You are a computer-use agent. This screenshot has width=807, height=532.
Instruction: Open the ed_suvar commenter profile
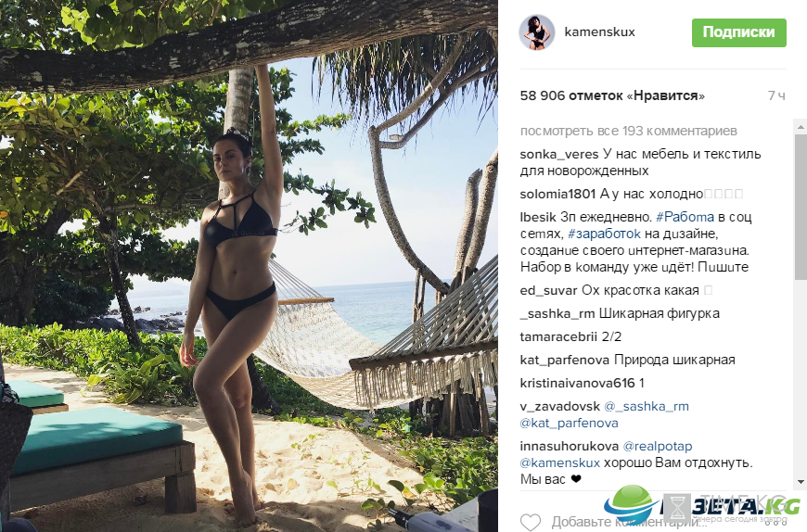click(548, 290)
